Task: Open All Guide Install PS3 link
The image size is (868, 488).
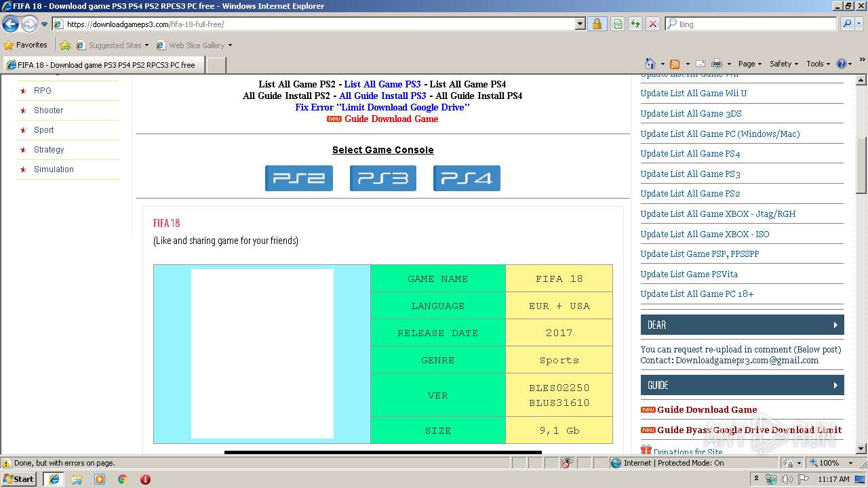Action: (x=382, y=96)
